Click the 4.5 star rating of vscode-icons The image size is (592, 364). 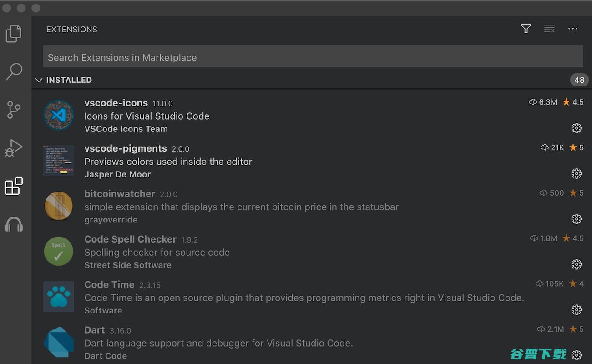(x=573, y=102)
